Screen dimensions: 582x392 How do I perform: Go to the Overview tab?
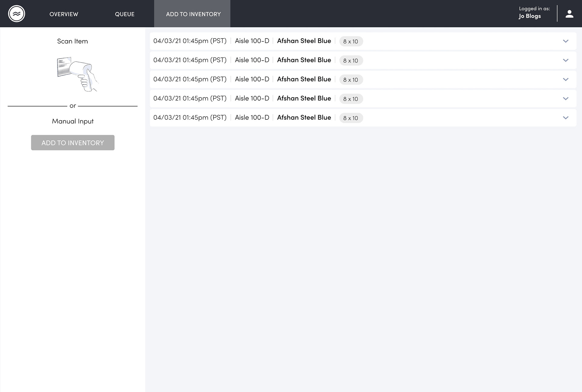tap(64, 14)
